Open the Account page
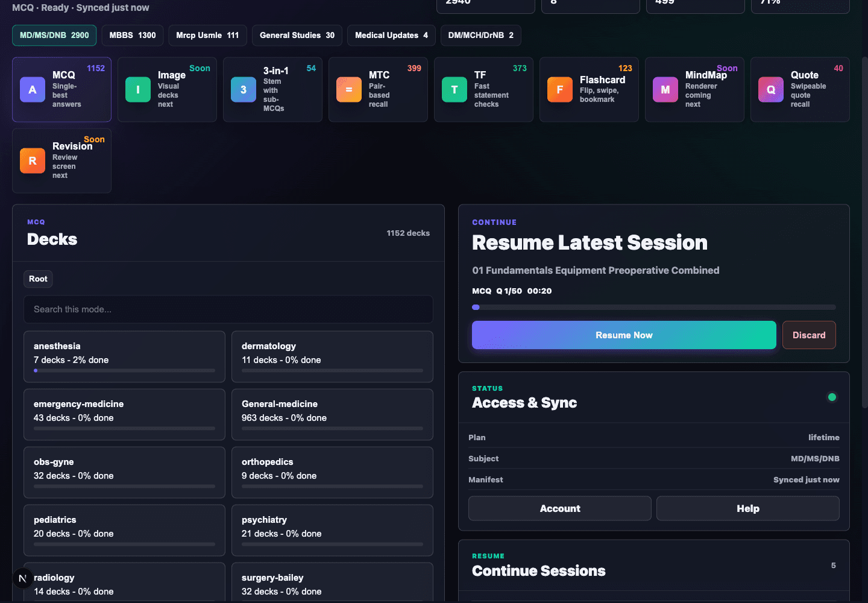The width and height of the screenshot is (868, 603). 560,508
